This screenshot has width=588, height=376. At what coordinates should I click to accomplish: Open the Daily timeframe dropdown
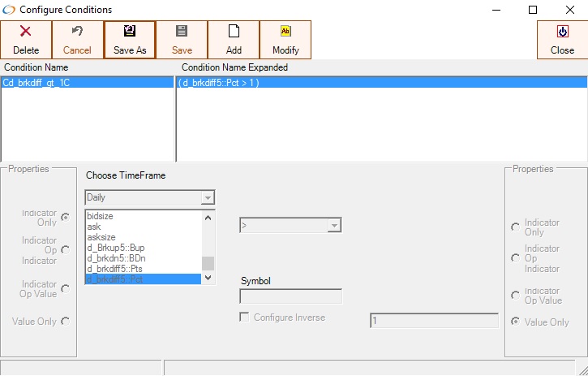208,197
